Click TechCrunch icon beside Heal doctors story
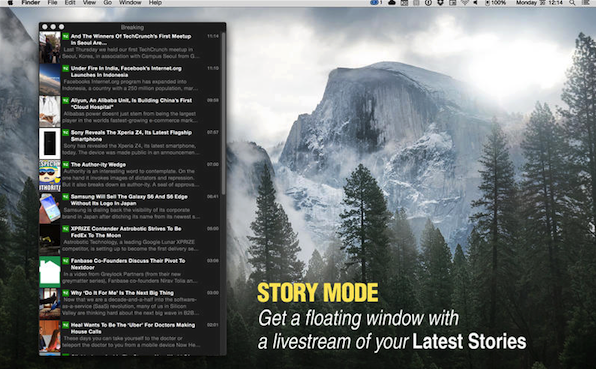This screenshot has height=369, width=596. click(65, 325)
